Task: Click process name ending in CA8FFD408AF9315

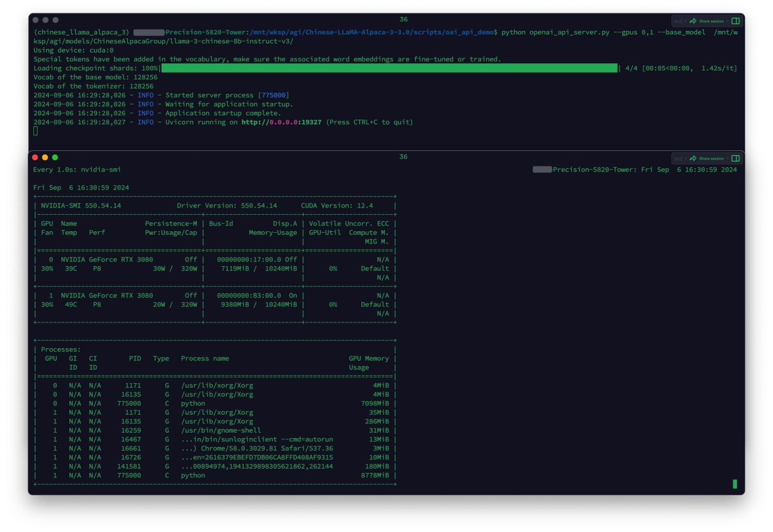Action: click(257, 457)
